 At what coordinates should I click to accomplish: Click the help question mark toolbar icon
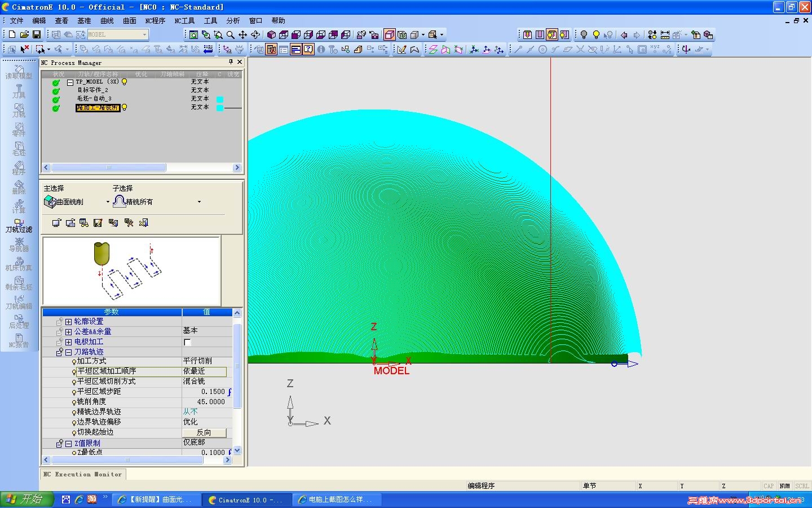point(308,49)
